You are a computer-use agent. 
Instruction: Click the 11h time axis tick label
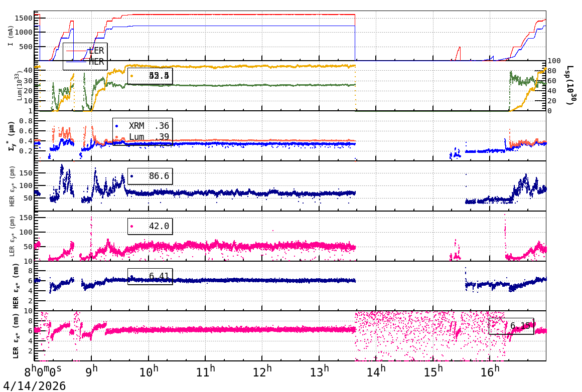(205, 371)
